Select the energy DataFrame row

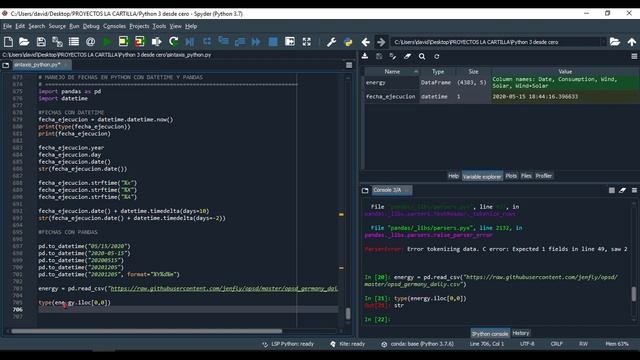coord(502,82)
